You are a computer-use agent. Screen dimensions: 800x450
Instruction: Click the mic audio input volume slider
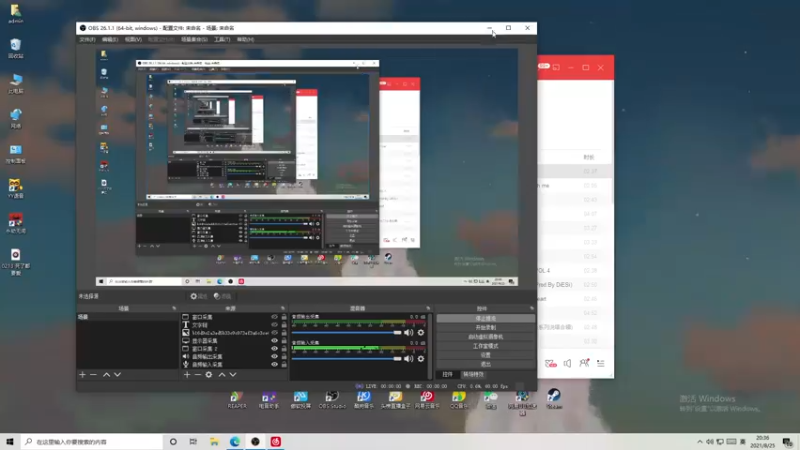pyautogui.click(x=346, y=359)
